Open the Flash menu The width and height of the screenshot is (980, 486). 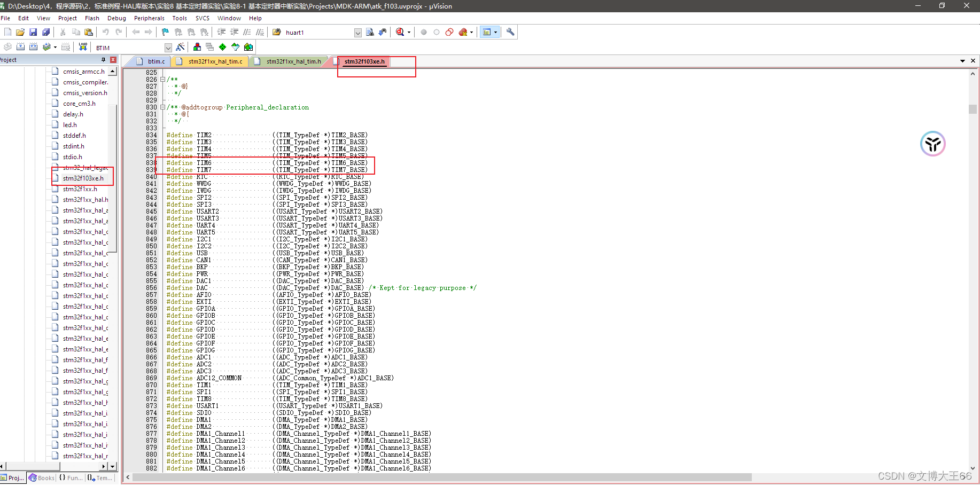[92, 18]
